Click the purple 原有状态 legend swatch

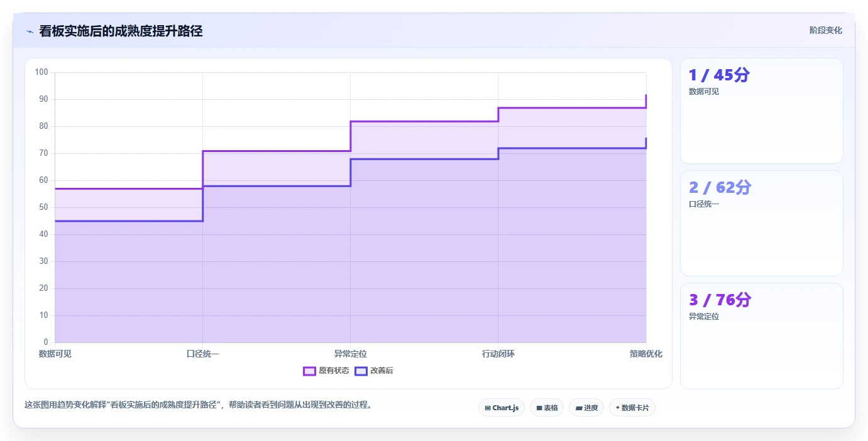[x=309, y=371]
